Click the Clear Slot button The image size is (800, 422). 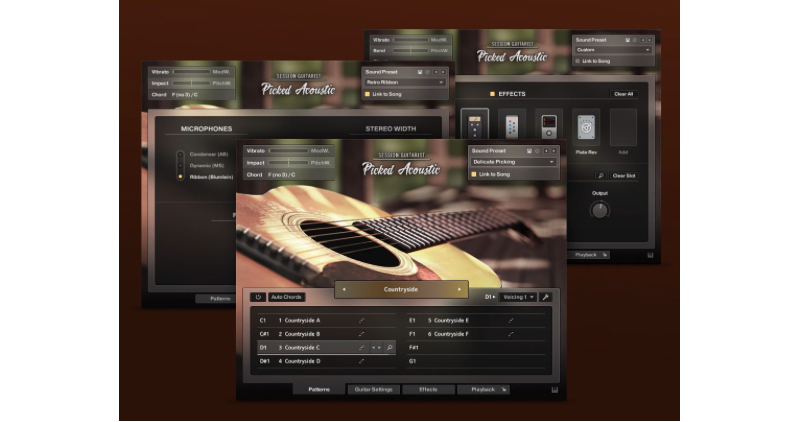coord(623,176)
